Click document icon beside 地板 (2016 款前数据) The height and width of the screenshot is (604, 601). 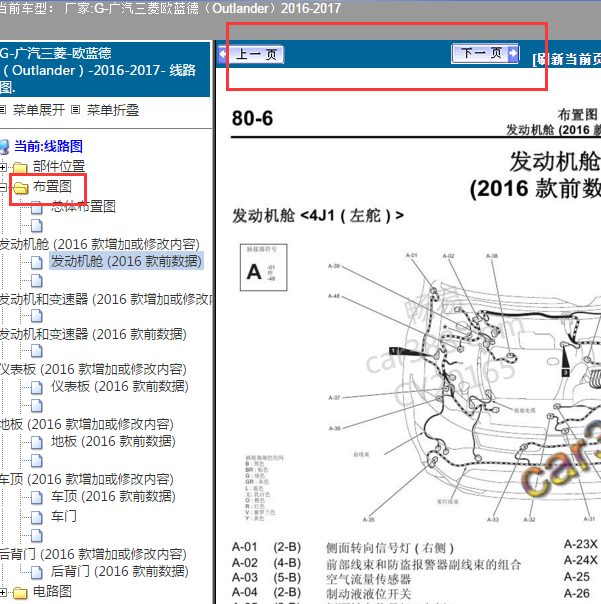37,443
